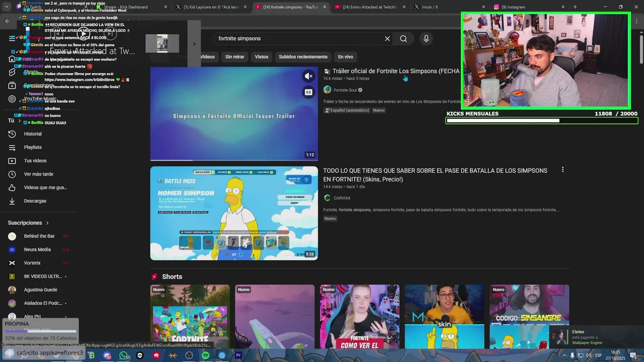Click the magnifier search button
The height and width of the screenshot is (362, 644).
point(404,39)
